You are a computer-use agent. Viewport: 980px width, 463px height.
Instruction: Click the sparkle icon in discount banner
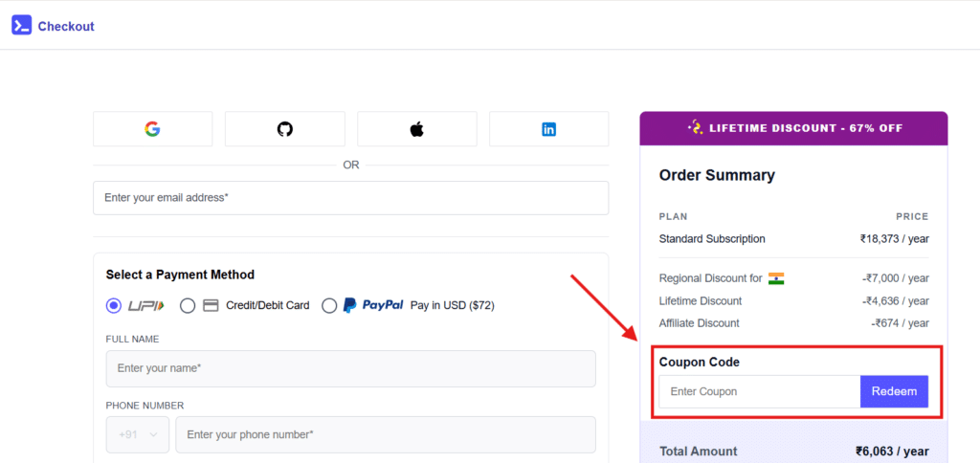pos(695,128)
